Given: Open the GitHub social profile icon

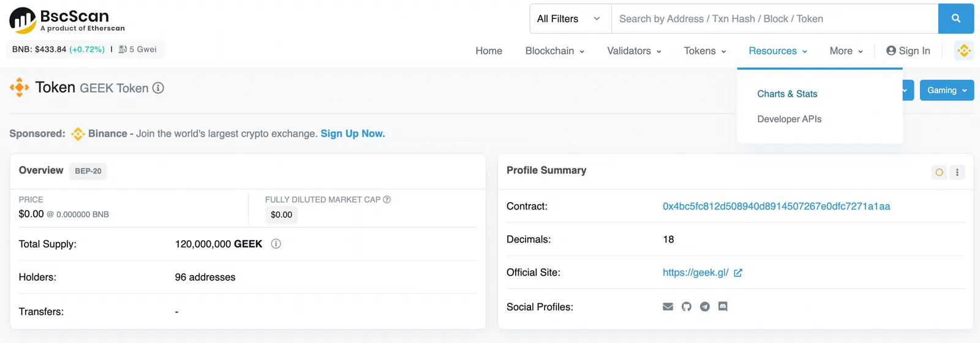Looking at the screenshot, I should click(x=687, y=307).
